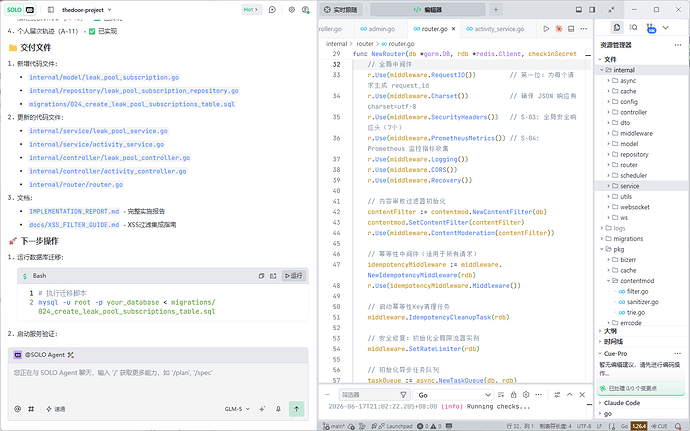Expand more sidebar views chevron
This screenshot has width=690, height=431.
point(666,27)
